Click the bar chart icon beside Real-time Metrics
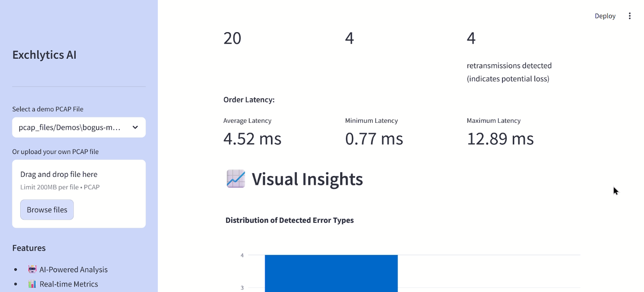 click(32, 284)
